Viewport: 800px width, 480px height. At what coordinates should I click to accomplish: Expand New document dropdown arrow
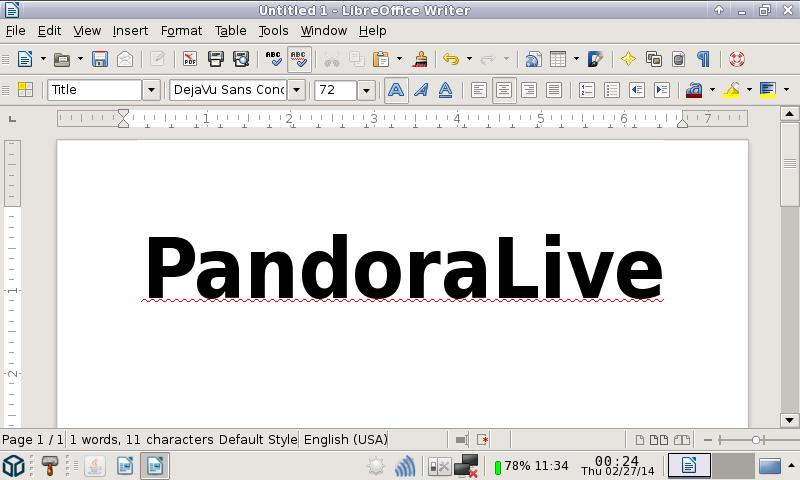(x=43, y=59)
